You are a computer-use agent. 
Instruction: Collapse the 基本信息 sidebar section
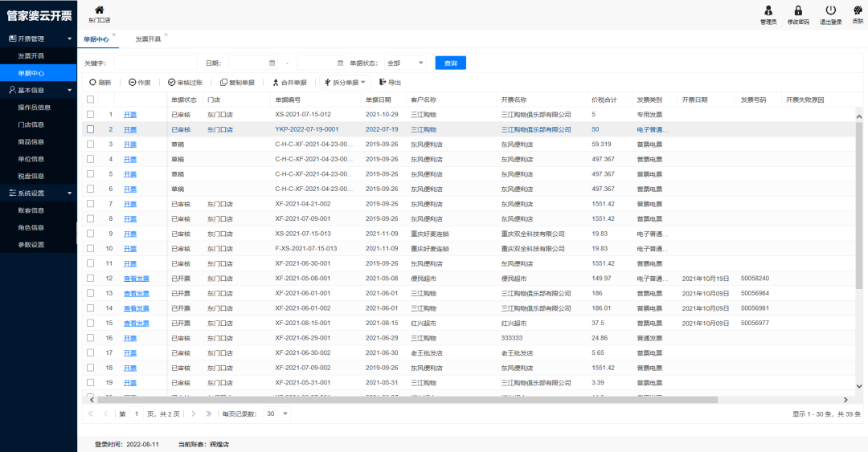point(39,90)
